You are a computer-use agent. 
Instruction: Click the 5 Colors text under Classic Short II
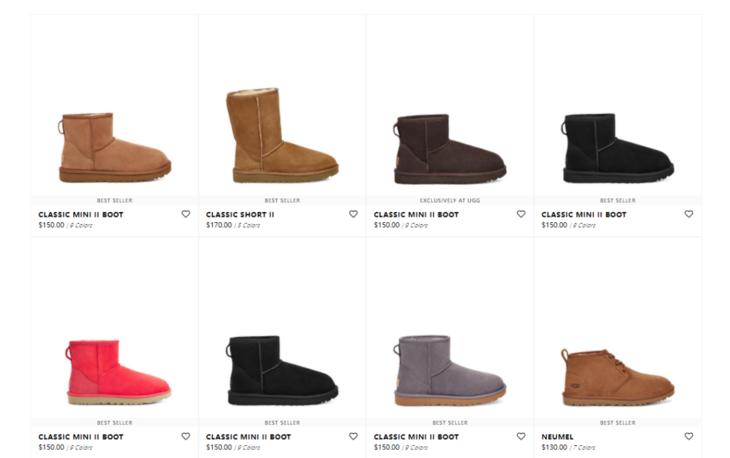point(249,225)
